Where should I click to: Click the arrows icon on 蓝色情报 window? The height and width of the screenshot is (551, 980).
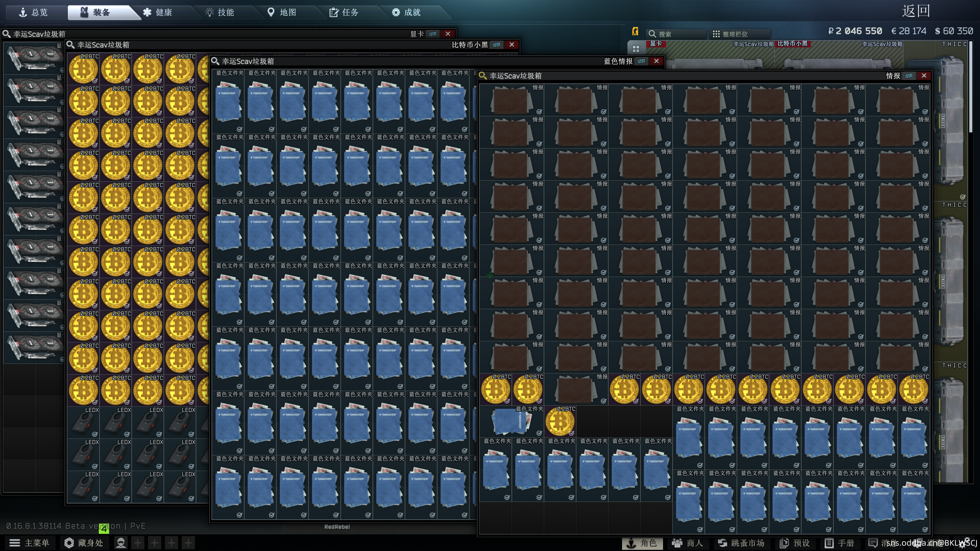pos(642,61)
